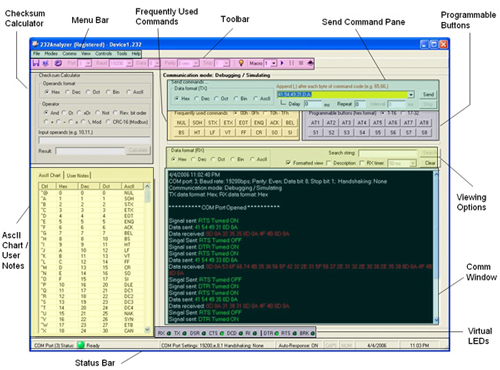Screen dimensions: 500x370
Task: Click the Search string input field
Action: 388,153
